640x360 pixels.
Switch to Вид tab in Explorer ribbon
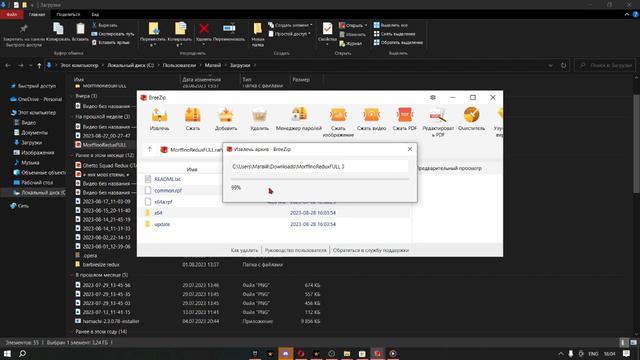click(x=95, y=14)
